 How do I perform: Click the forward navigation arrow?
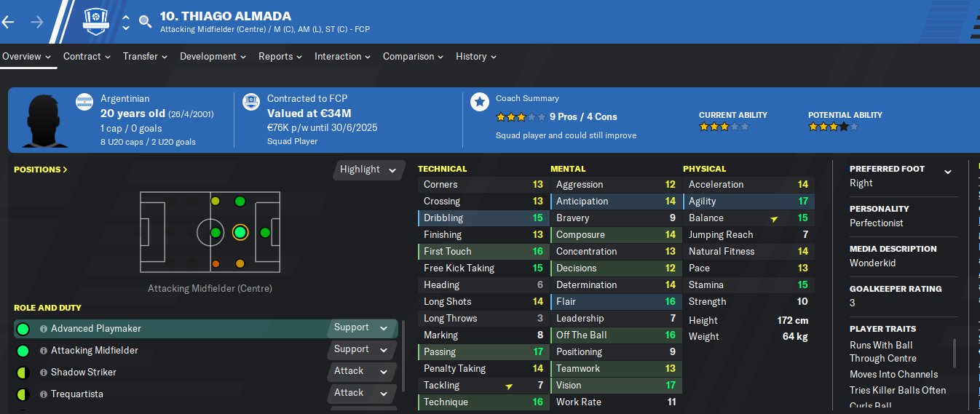tap(37, 22)
